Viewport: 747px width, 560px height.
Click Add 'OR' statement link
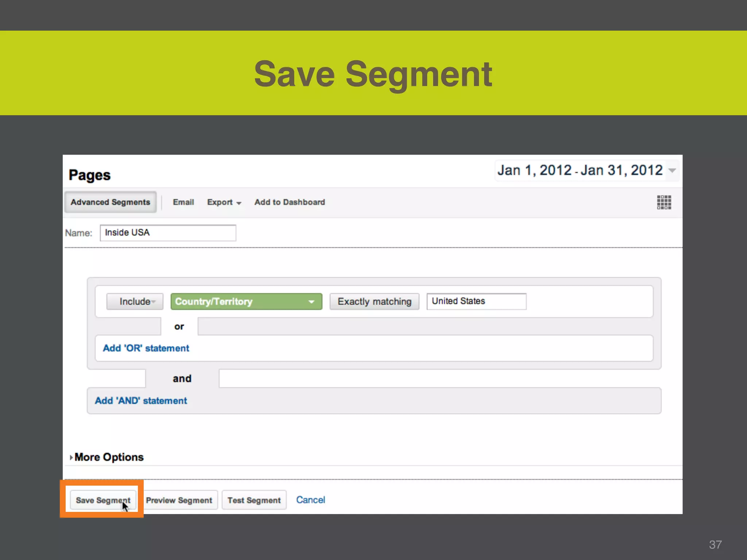click(146, 348)
